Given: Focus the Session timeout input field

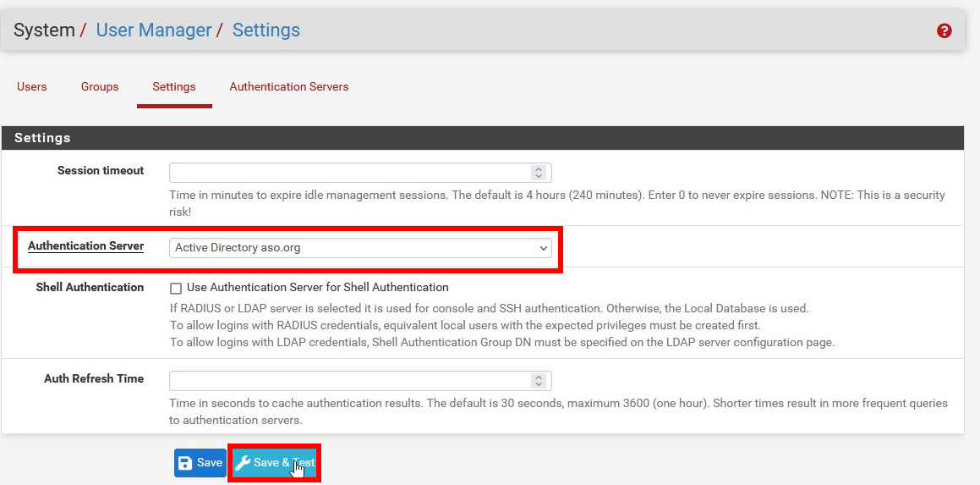Looking at the screenshot, I should click(349, 173).
